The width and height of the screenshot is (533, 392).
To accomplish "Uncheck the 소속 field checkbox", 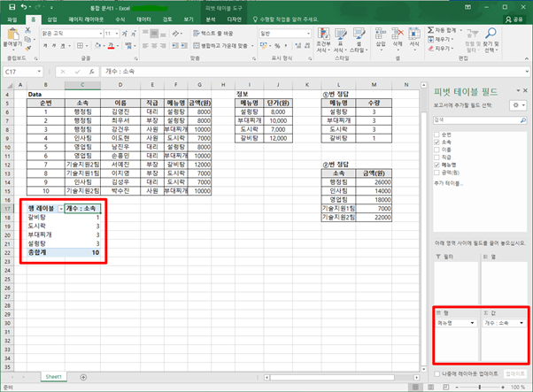I will point(436,142).
